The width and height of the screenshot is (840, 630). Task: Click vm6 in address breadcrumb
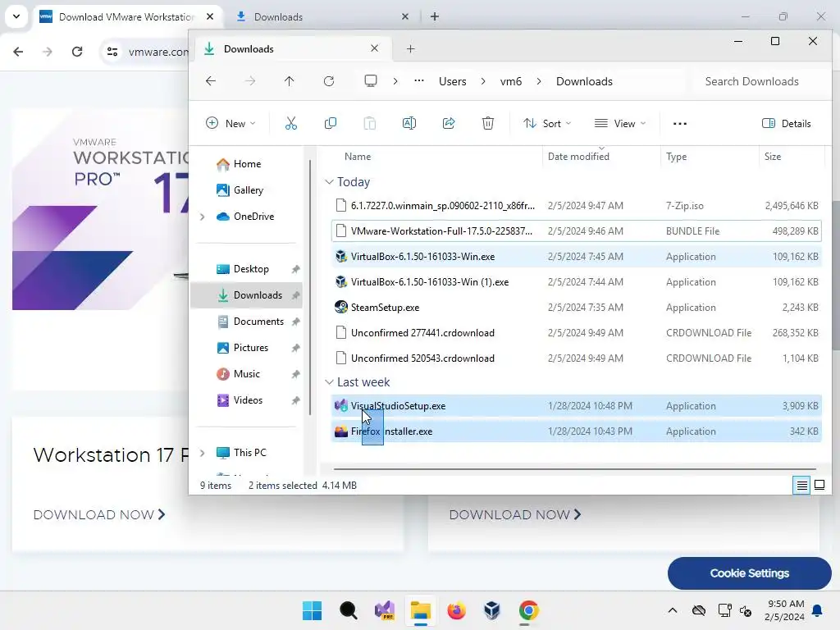[x=510, y=81]
